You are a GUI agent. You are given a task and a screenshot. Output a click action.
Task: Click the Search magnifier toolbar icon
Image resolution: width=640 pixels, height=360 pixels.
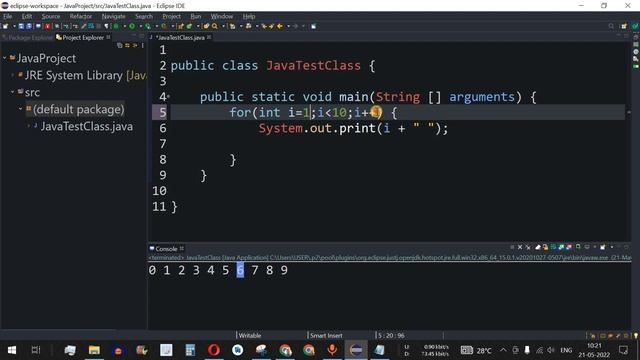click(214, 26)
